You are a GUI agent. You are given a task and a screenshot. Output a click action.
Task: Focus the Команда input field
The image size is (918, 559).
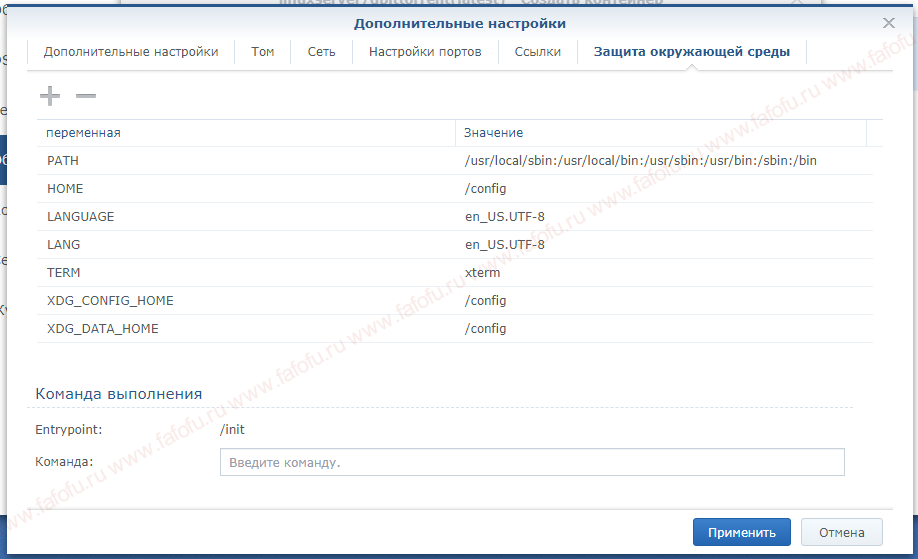(532, 462)
